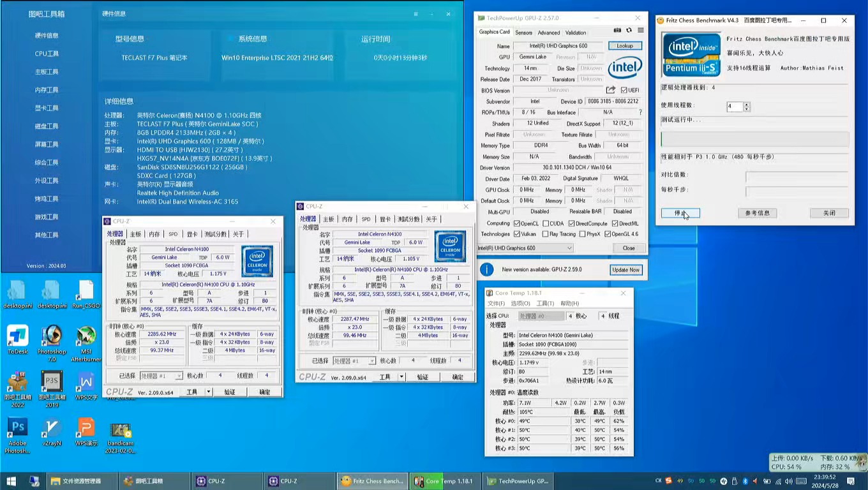This screenshot has width=868, height=490.
Task: Open 处理器 #1 dropdown in right CPU-Z
Action: click(354, 360)
